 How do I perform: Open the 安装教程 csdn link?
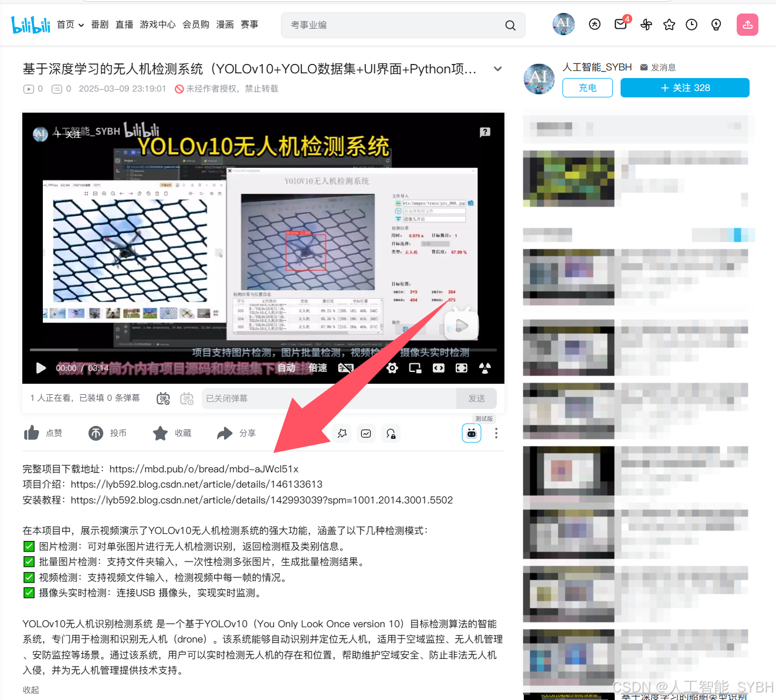[x=262, y=500]
